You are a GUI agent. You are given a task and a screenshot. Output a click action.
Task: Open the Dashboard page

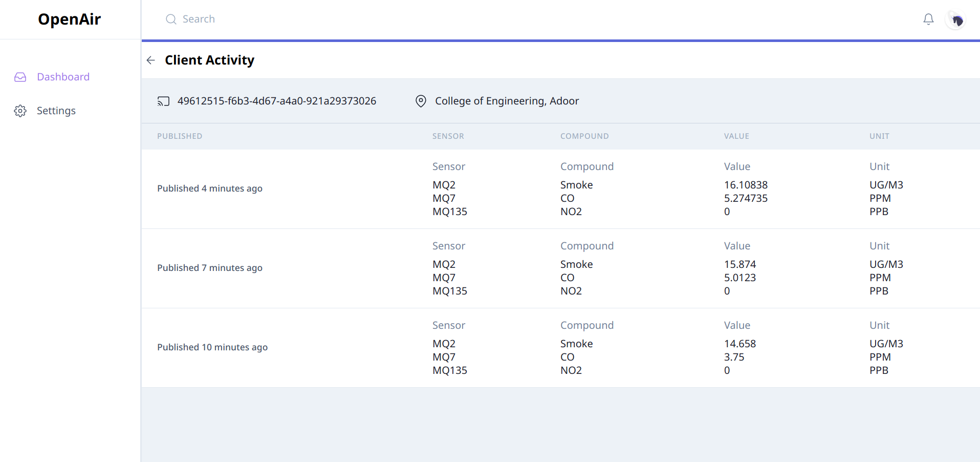click(x=63, y=77)
